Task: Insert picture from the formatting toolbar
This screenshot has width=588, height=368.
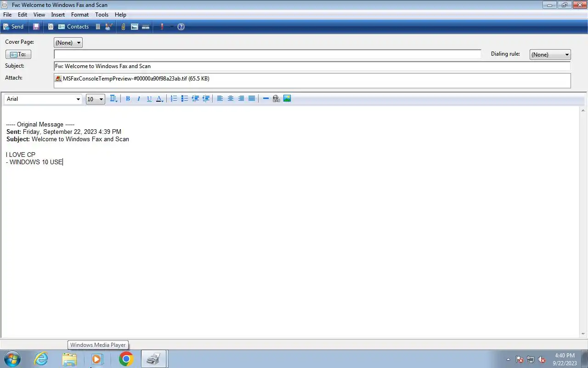Action: pyautogui.click(x=287, y=98)
